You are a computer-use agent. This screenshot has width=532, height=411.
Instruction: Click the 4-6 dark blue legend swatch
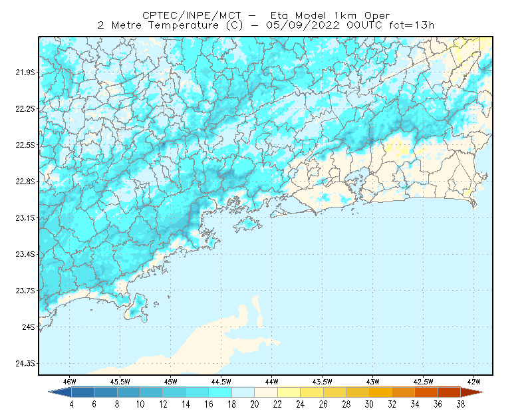(82, 392)
